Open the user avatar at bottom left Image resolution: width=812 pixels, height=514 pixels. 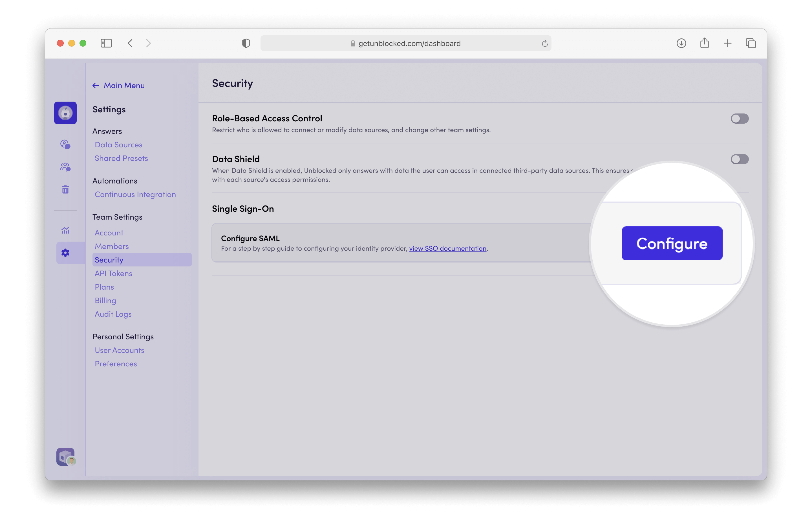pyautogui.click(x=66, y=457)
